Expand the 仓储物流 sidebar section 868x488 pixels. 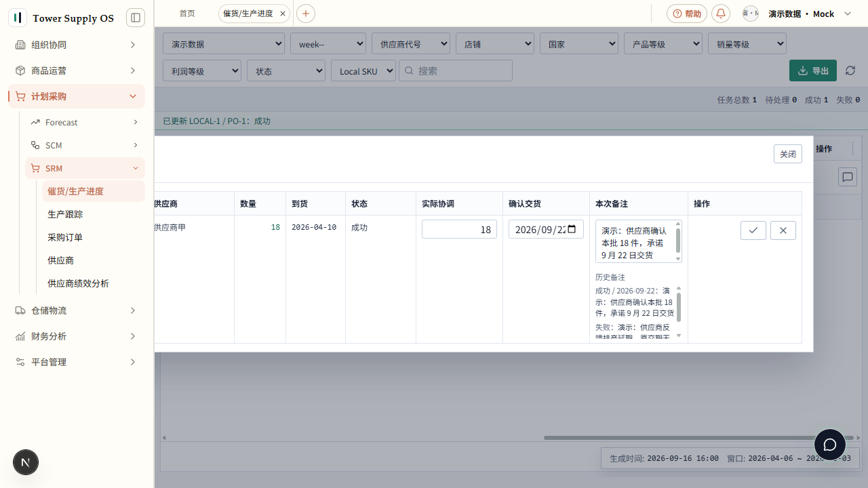click(77, 310)
